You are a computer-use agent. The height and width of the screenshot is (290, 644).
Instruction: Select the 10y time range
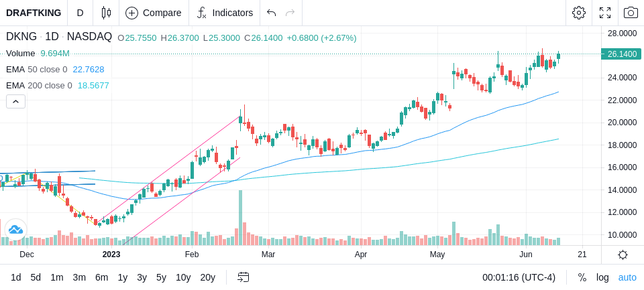point(183,277)
